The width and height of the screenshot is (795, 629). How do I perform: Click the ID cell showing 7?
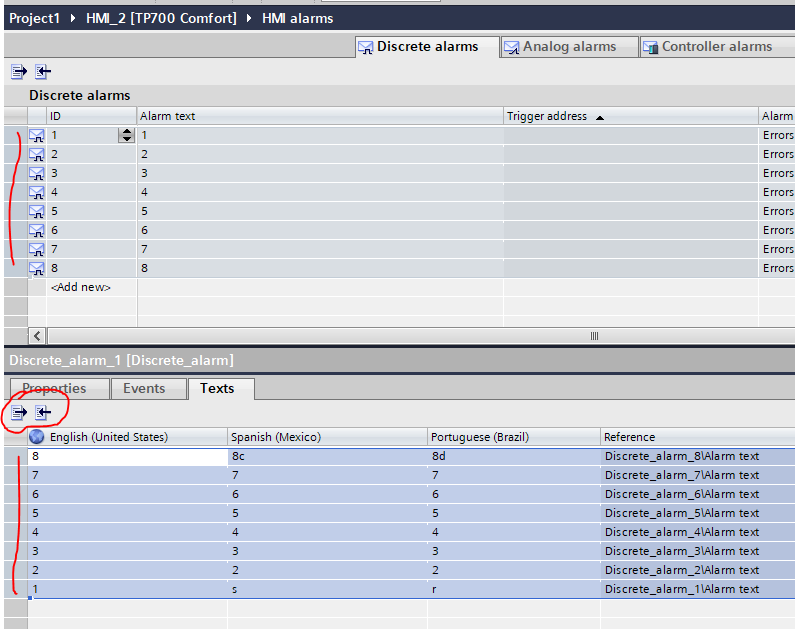click(x=91, y=249)
